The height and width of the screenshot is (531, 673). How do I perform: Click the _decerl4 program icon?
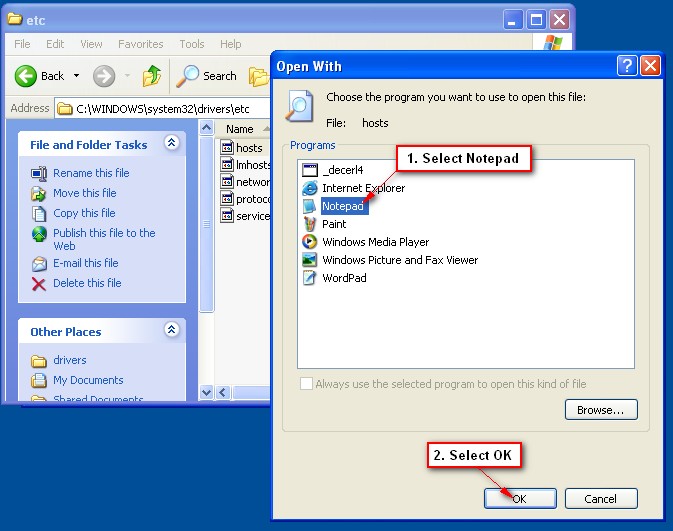coord(309,170)
